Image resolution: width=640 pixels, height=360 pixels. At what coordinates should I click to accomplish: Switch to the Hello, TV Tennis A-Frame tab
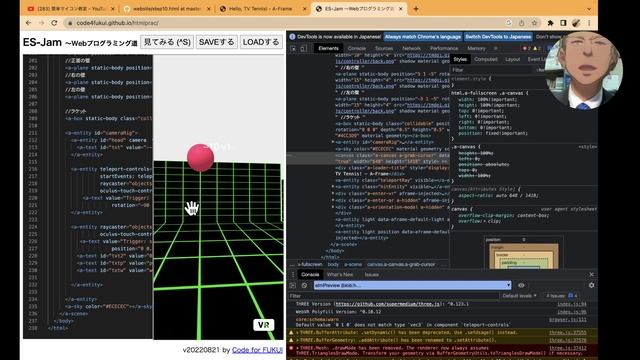coord(261,9)
